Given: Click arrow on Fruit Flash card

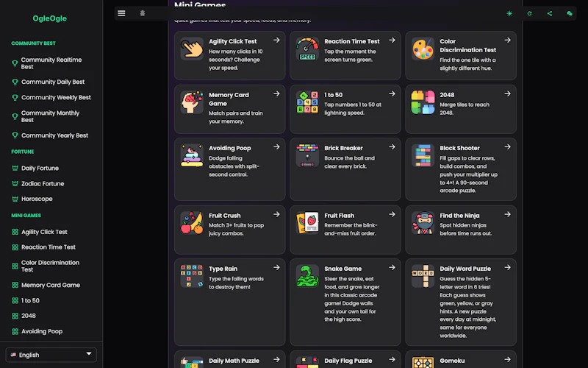Looking at the screenshot, I should 392,214.
